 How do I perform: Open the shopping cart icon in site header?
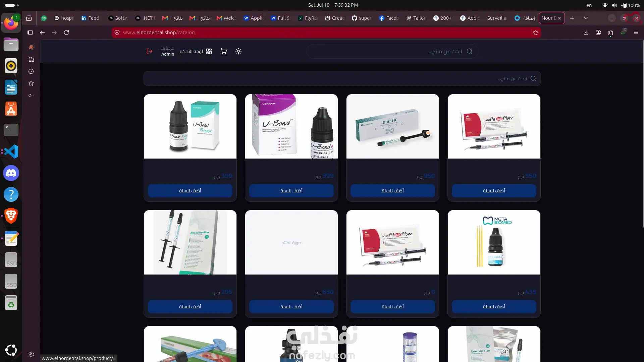point(224,51)
